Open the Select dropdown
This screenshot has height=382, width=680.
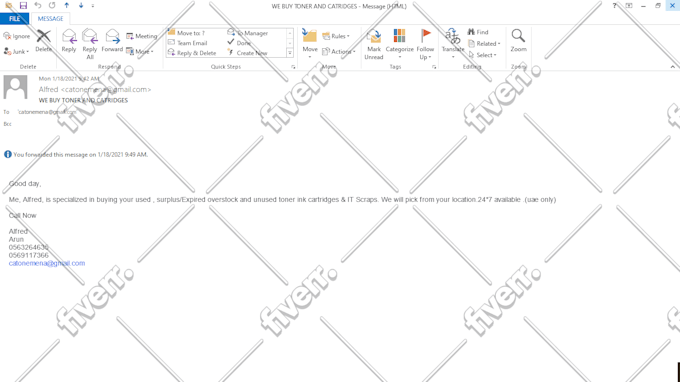pyautogui.click(x=482, y=55)
